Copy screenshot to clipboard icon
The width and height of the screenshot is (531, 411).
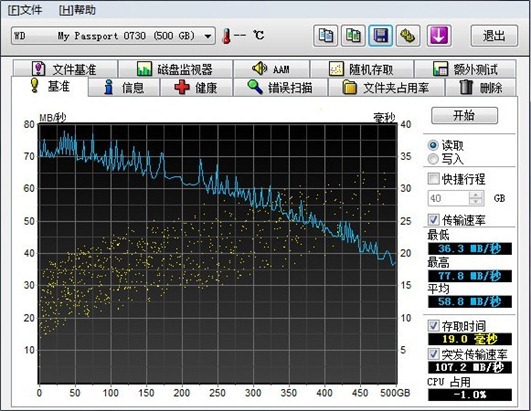click(x=353, y=36)
